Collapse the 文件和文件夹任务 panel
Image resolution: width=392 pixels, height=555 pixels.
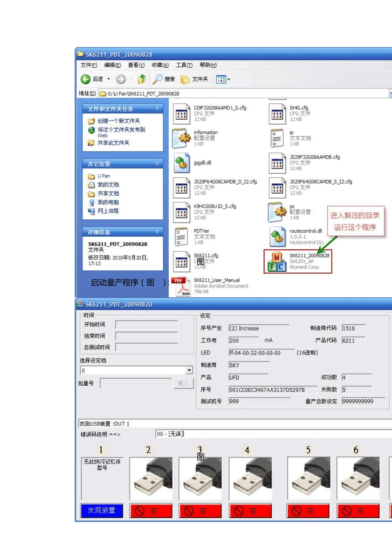point(157,109)
